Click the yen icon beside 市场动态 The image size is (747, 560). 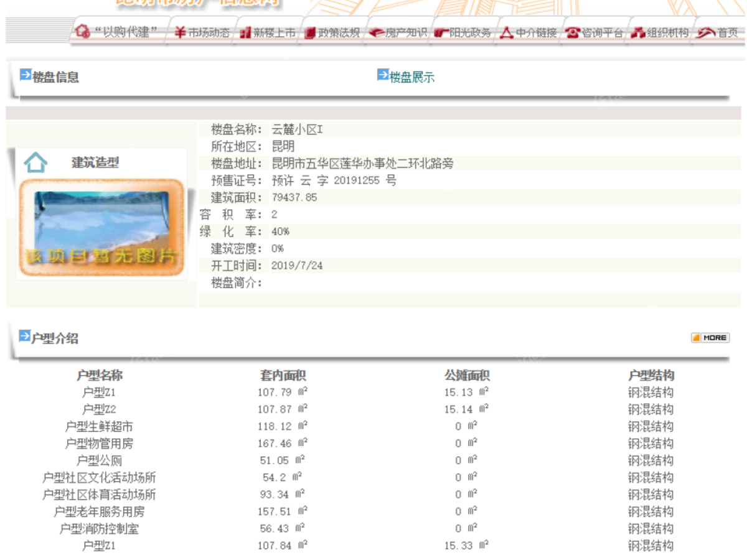coord(180,32)
